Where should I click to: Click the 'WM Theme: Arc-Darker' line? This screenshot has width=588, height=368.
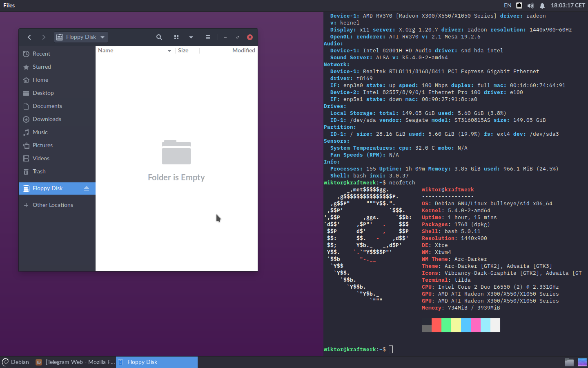tap(454, 259)
